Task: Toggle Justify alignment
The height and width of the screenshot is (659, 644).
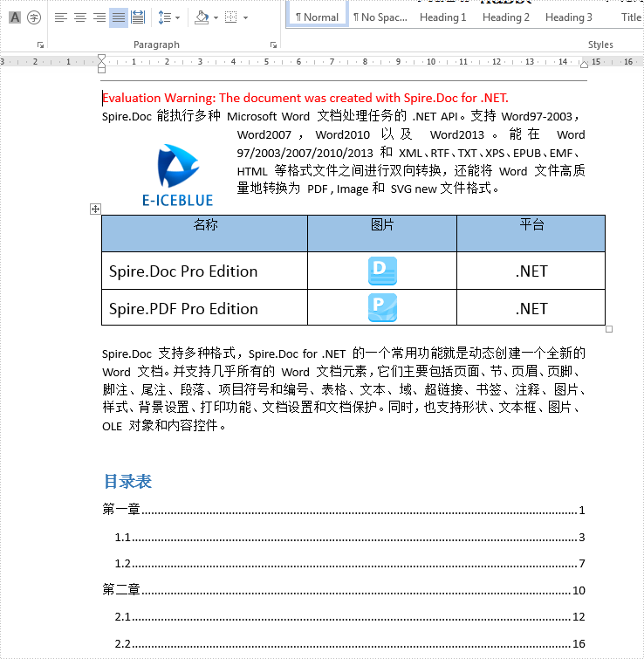Action: (119, 17)
